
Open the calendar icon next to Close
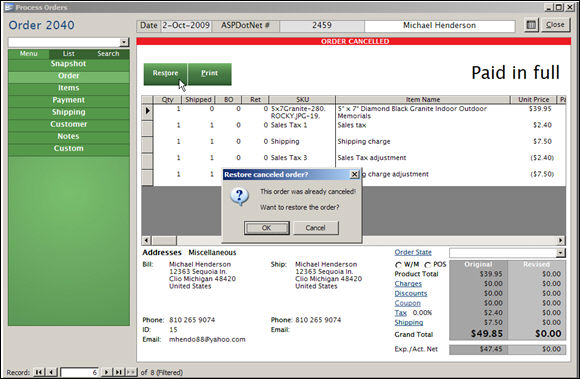point(531,25)
